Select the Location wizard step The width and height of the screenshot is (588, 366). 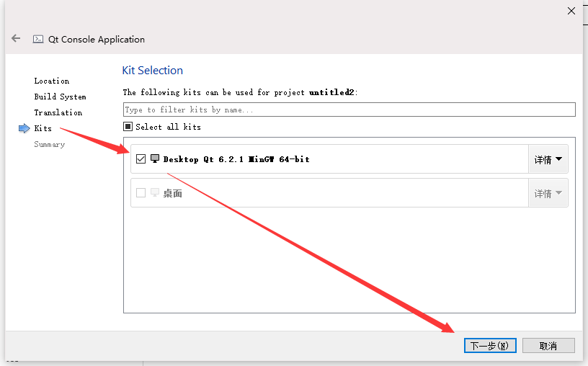[x=52, y=81]
